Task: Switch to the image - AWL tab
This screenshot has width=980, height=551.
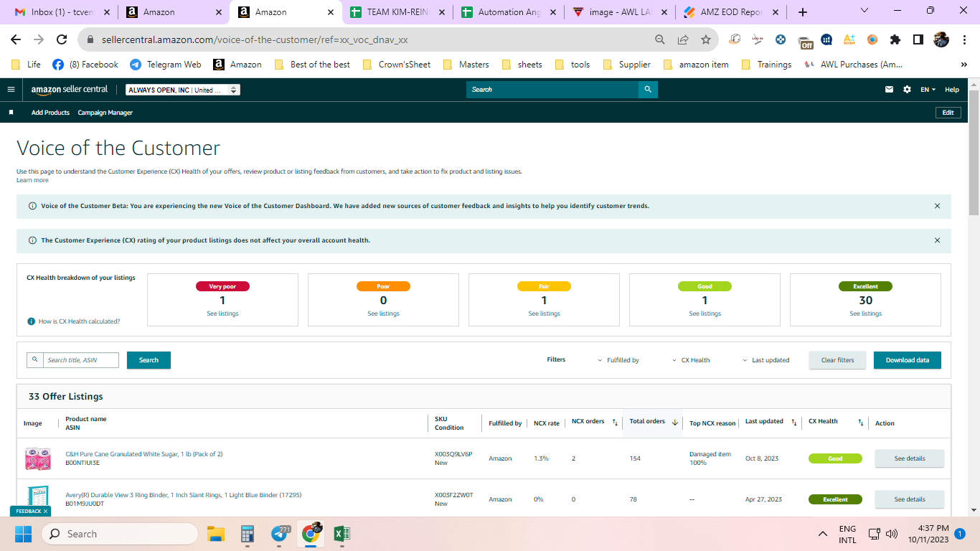Action: (x=620, y=12)
